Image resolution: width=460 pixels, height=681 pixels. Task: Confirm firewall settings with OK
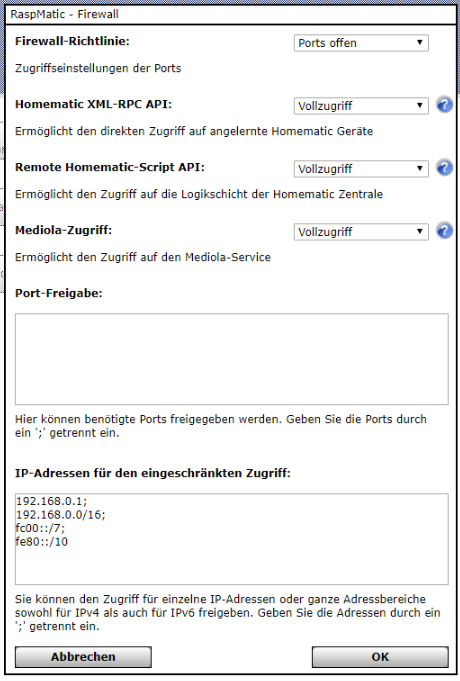380,657
